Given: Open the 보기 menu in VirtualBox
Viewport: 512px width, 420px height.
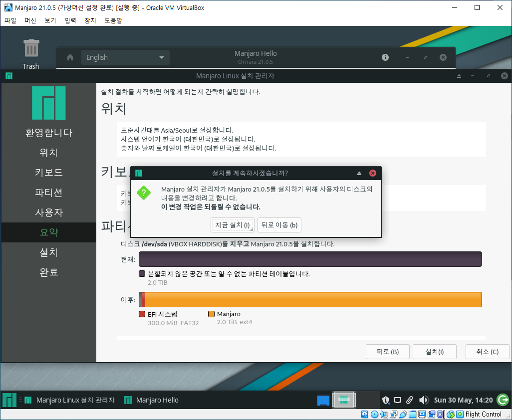Looking at the screenshot, I should pos(50,20).
